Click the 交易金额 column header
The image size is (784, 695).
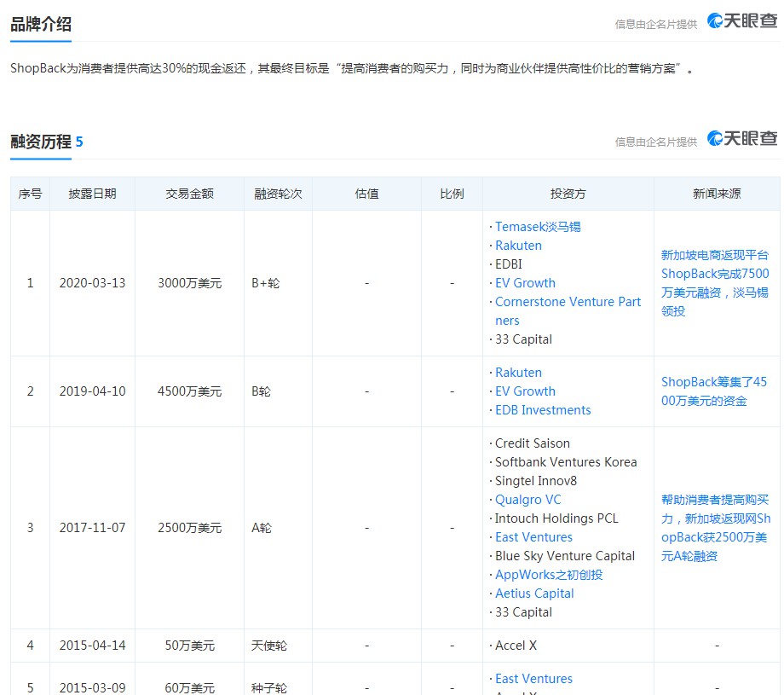[189, 194]
